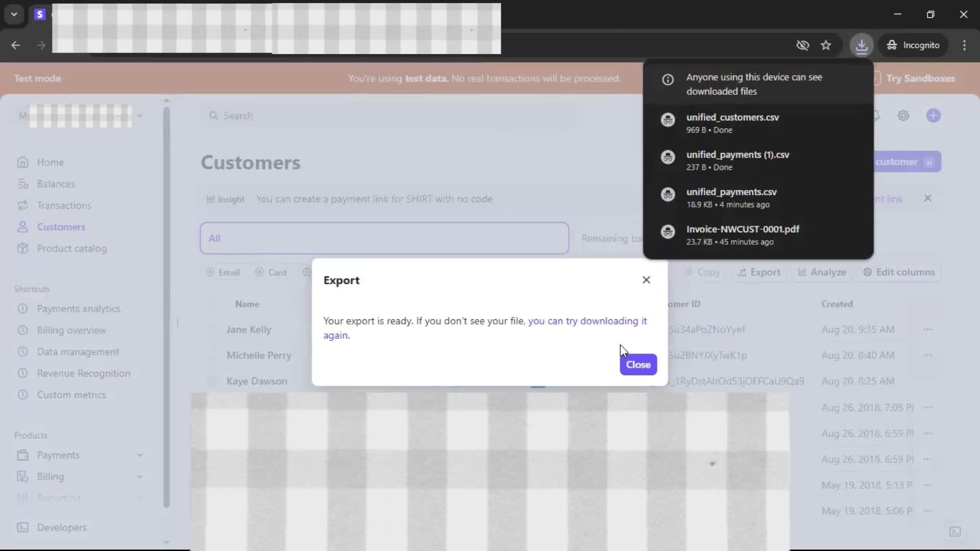Open unified_customers.csv from downloads list
This screenshot has height=551, width=980.
pos(732,117)
